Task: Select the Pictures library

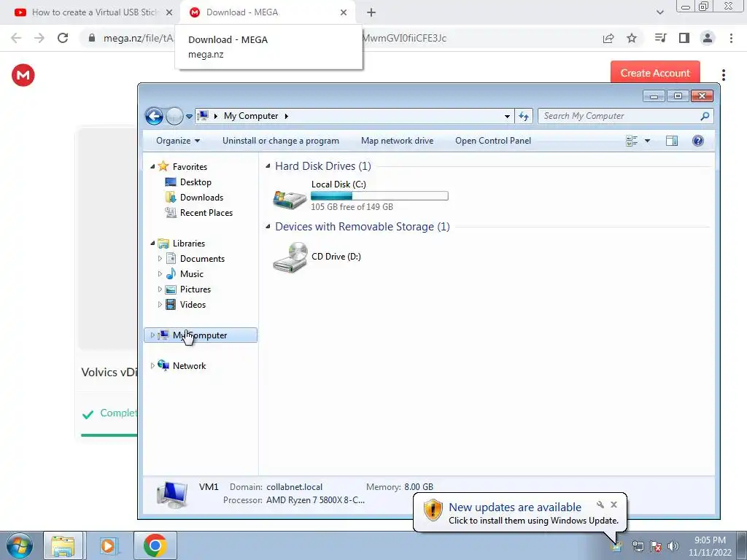Action: (196, 289)
